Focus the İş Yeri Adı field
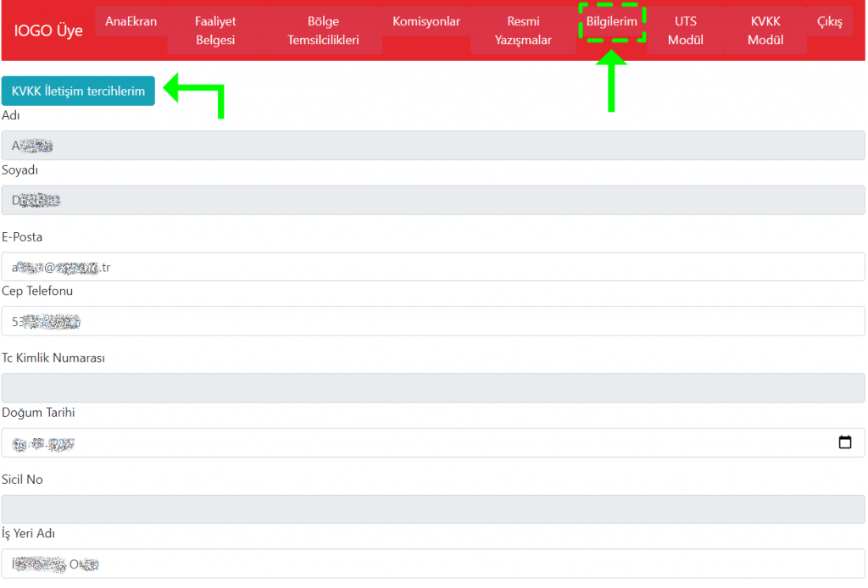Screen dimensions: 868x588 pos(433,563)
